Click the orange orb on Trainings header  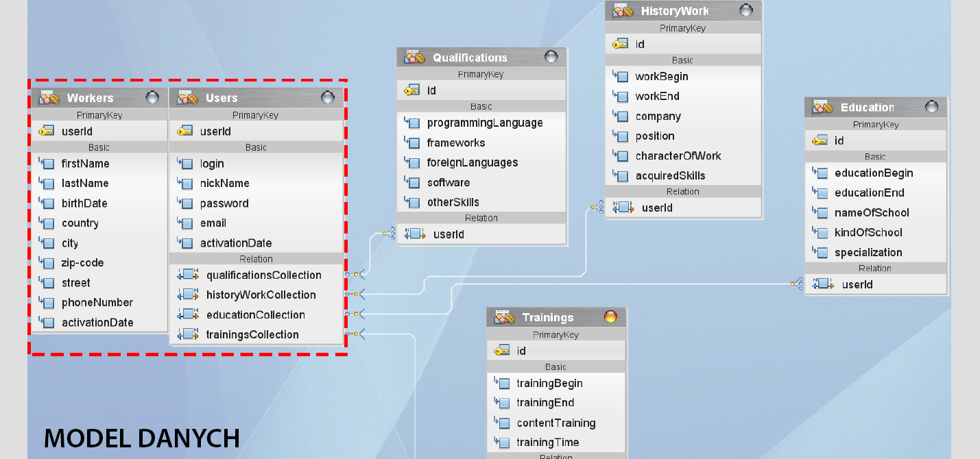[x=610, y=317]
